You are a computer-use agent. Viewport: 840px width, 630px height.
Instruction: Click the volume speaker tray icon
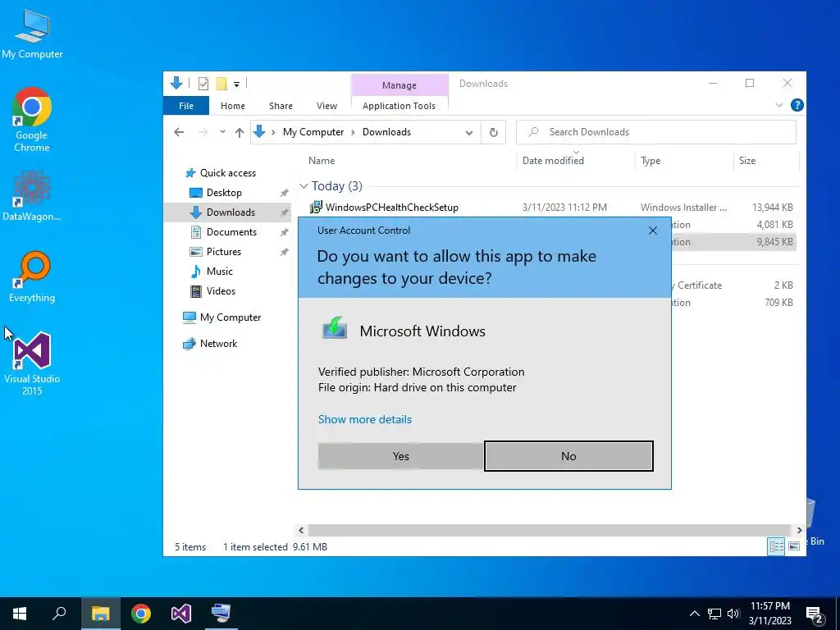pos(733,614)
